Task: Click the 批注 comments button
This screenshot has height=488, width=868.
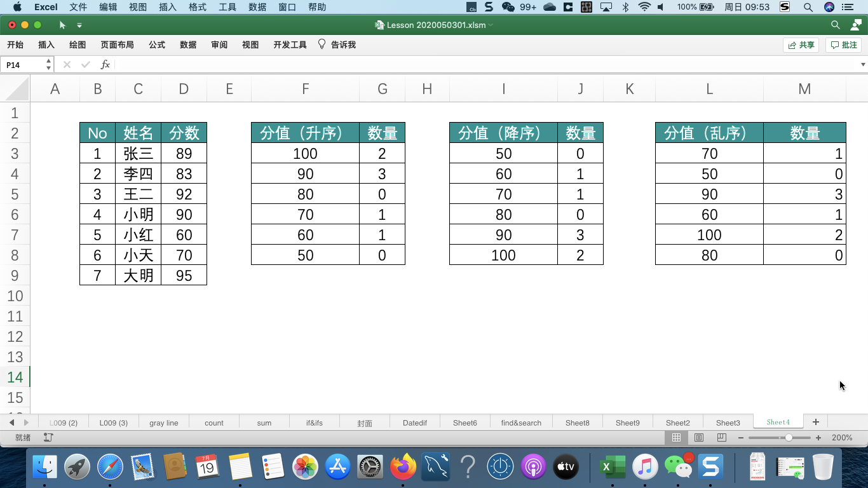Action: pos(844,45)
